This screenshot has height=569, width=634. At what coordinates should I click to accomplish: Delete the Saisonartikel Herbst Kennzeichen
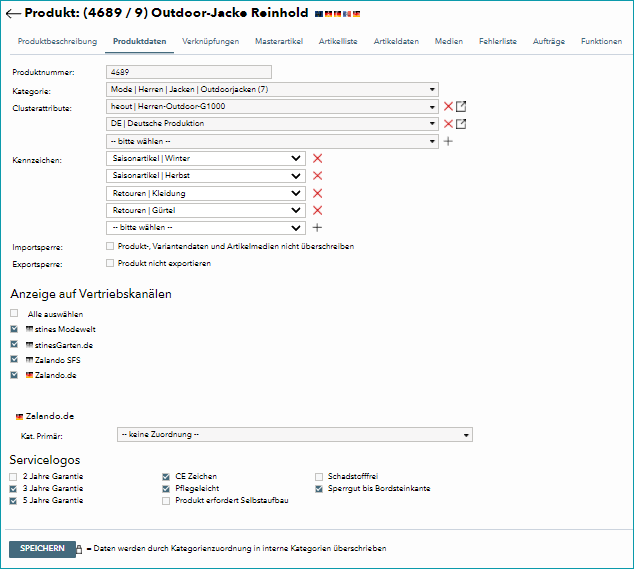click(317, 176)
